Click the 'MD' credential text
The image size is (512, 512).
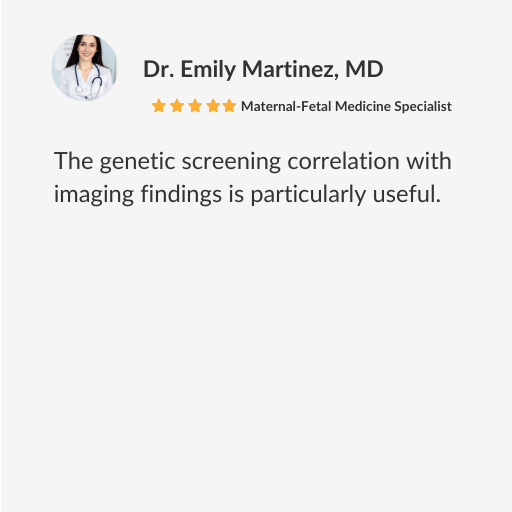point(364,69)
